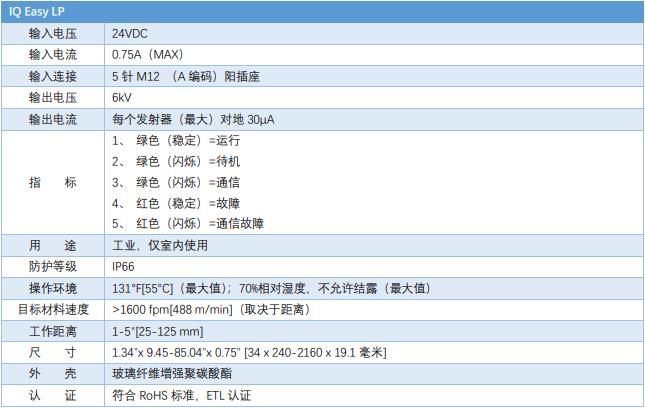This screenshot has height=408, width=645.
Task: Select the 防护等级 label cell
Action: [x=53, y=267]
